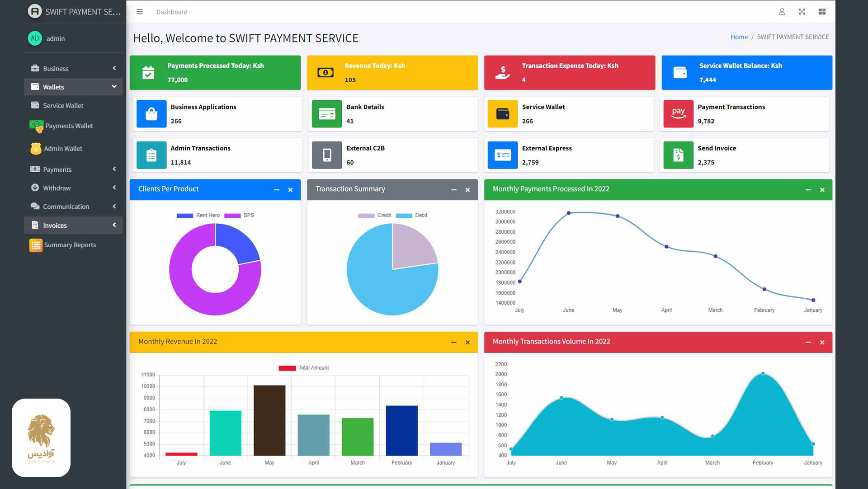Click the Admin Wallet badge icon in sidebar

(36, 148)
